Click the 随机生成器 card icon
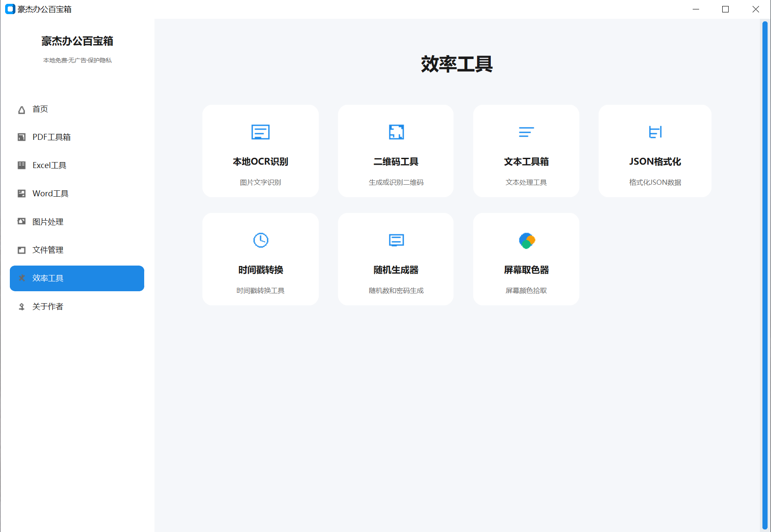 click(396, 240)
